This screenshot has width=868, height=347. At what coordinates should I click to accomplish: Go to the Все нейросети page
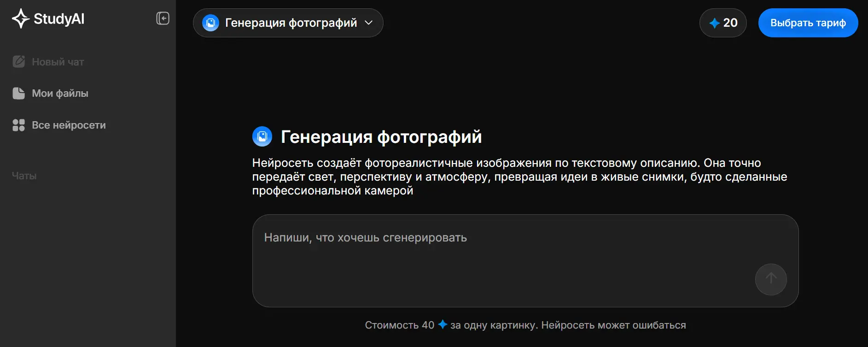coord(69,125)
